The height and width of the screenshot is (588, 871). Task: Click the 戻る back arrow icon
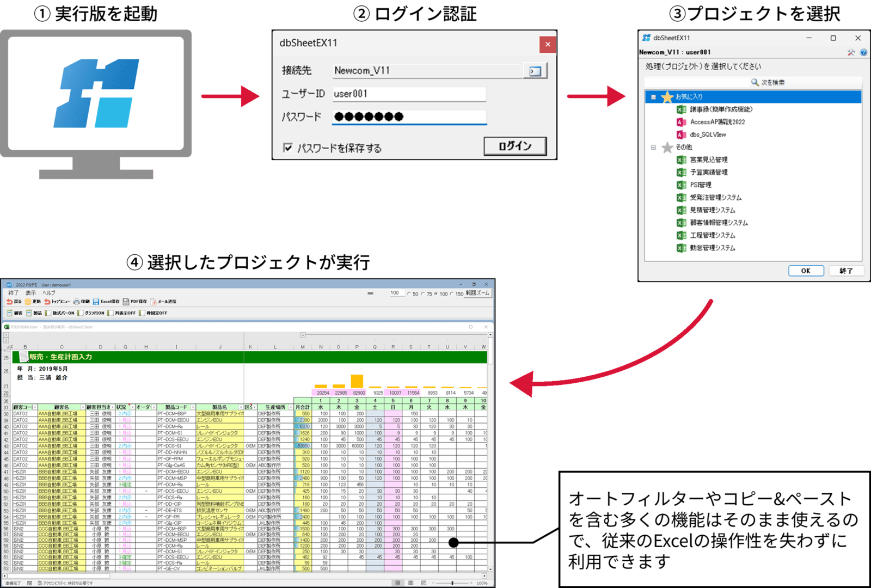tap(9, 302)
